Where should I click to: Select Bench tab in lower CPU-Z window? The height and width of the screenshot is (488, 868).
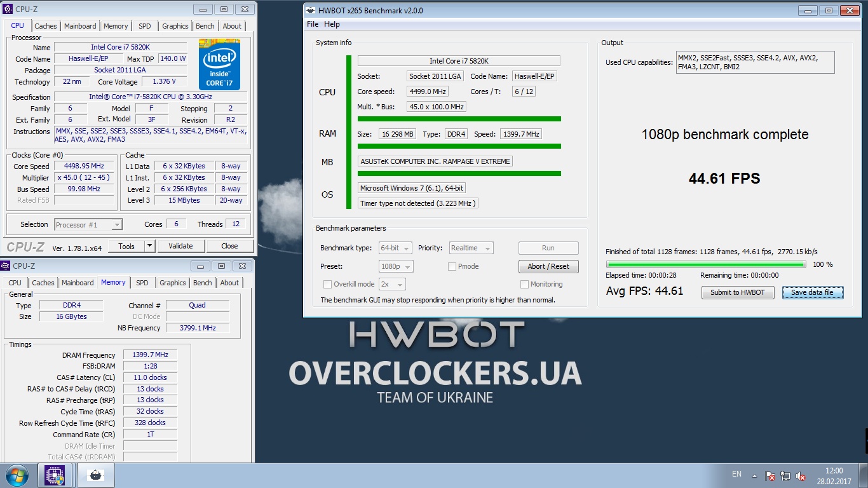pos(203,283)
